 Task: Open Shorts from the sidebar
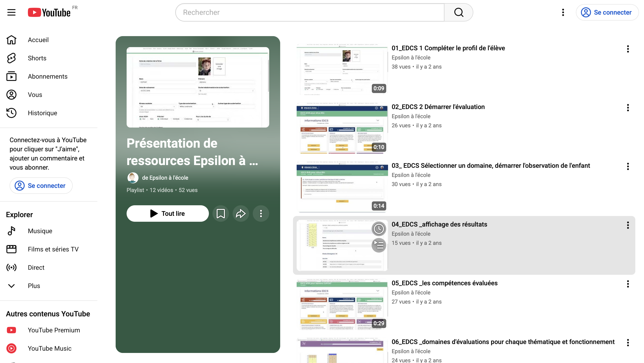coord(49,58)
